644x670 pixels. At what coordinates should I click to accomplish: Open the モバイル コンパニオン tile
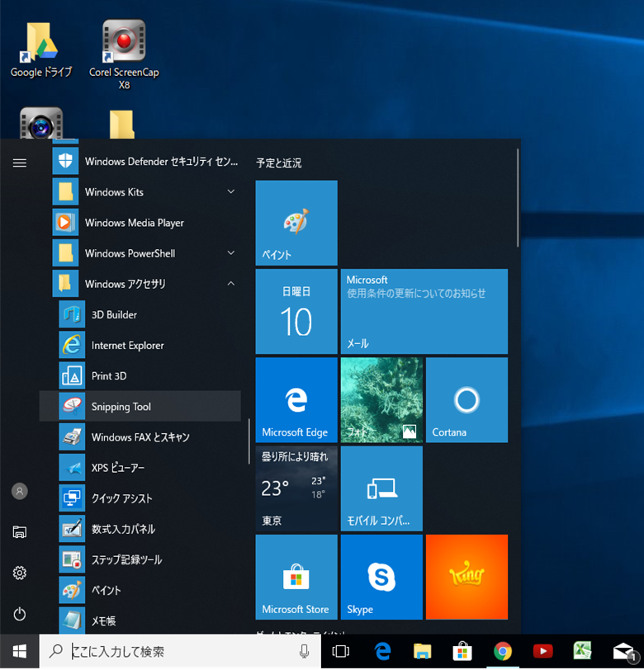pos(381,488)
